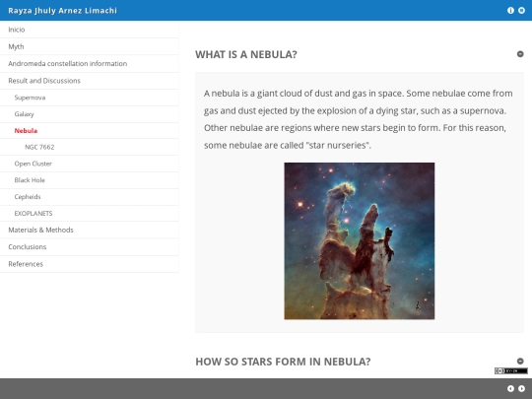Open the Inicio page
Screen dimensions: 532x399
(x=90, y=30)
